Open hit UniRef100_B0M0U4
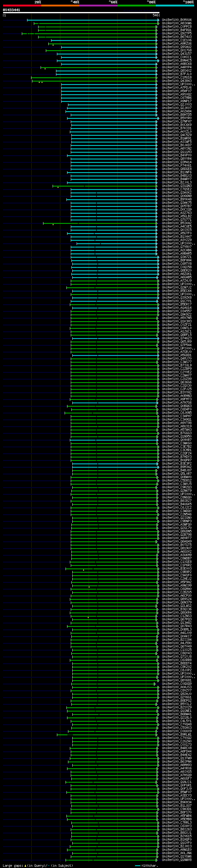Image resolution: width=197 pixels, height=868 pixels. click(177, 20)
